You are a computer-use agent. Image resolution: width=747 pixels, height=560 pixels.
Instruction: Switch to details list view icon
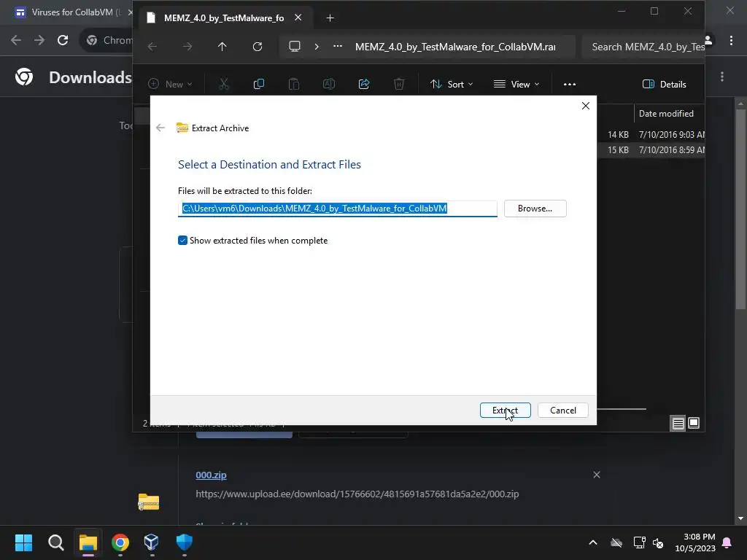678,423
